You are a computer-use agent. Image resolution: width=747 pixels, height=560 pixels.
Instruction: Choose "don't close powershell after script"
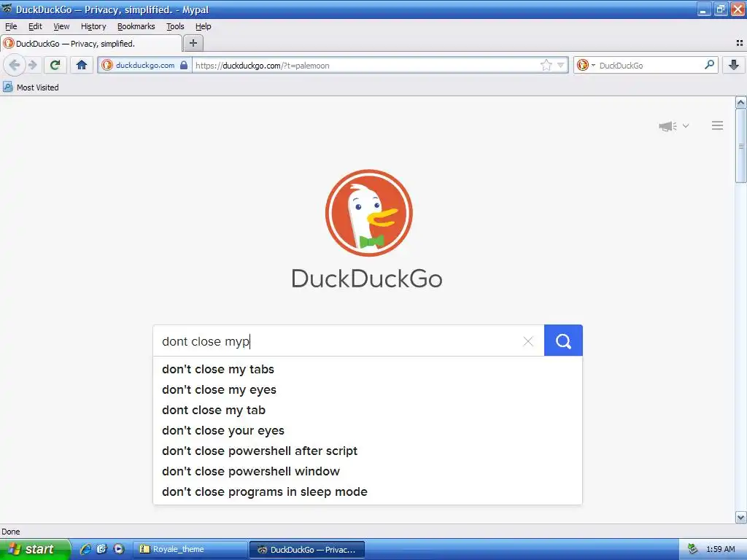tap(368, 451)
